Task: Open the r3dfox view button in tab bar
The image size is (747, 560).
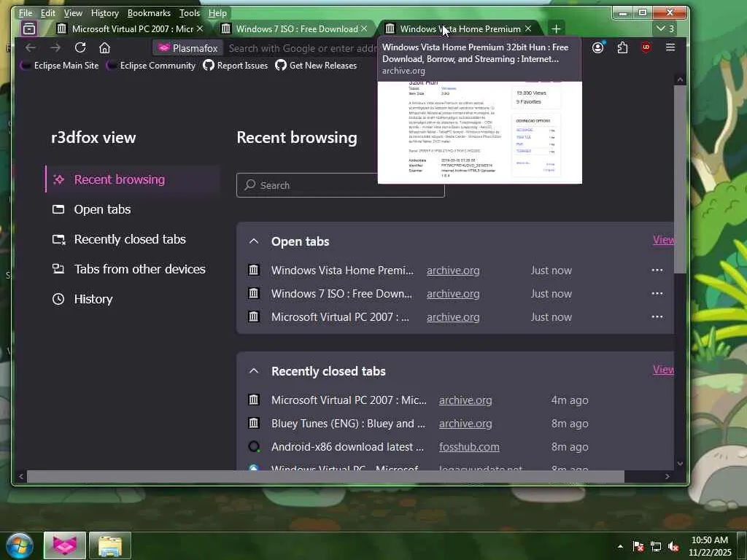Action: [29, 29]
